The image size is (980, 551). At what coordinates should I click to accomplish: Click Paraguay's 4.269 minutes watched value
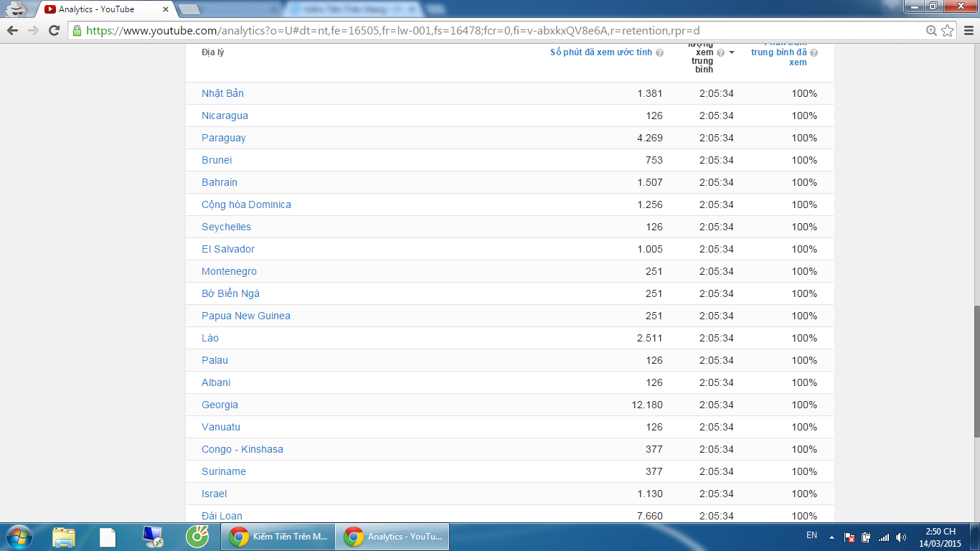click(x=650, y=138)
